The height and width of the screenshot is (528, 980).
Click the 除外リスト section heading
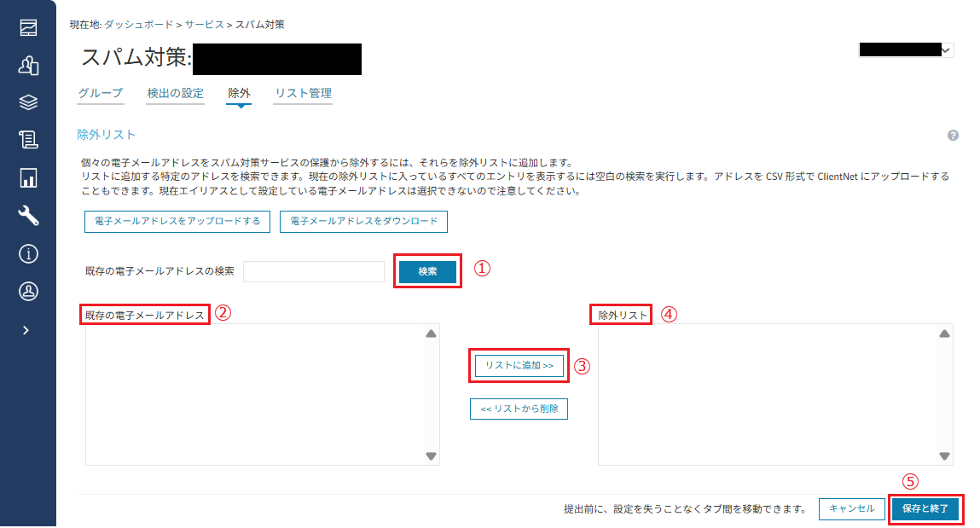pos(107,135)
